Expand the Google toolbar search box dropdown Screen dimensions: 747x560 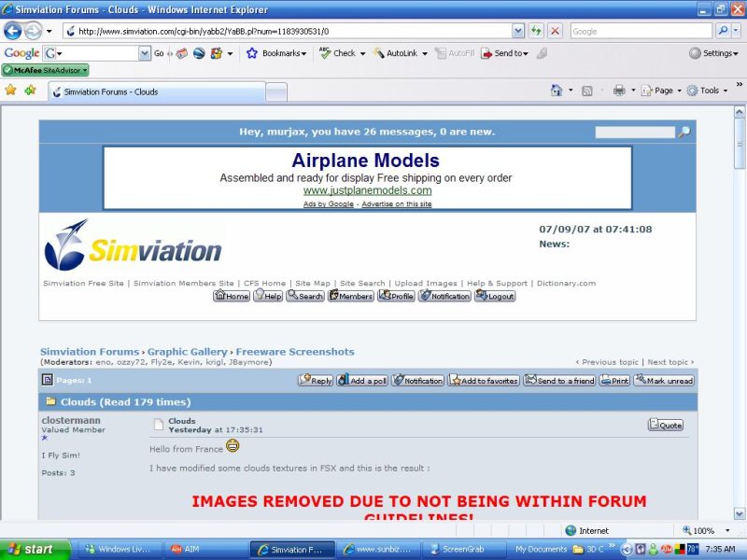[x=145, y=53]
